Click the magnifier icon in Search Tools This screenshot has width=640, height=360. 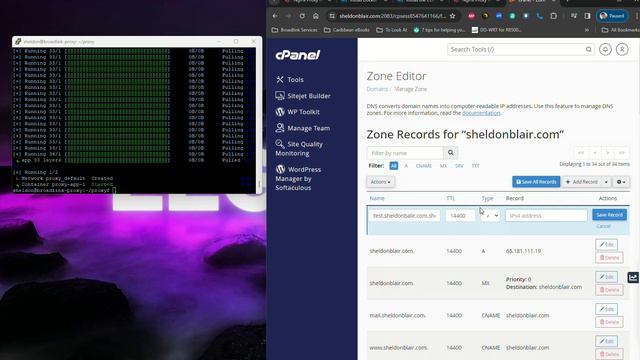(589, 49)
